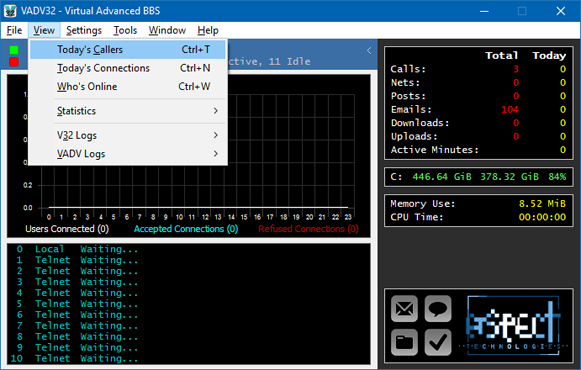
Task: Expand the Statistics submenu arrow
Action: point(216,111)
